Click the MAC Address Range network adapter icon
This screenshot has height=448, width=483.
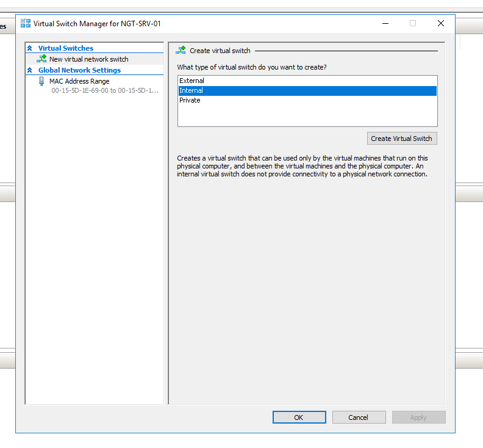(x=41, y=81)
